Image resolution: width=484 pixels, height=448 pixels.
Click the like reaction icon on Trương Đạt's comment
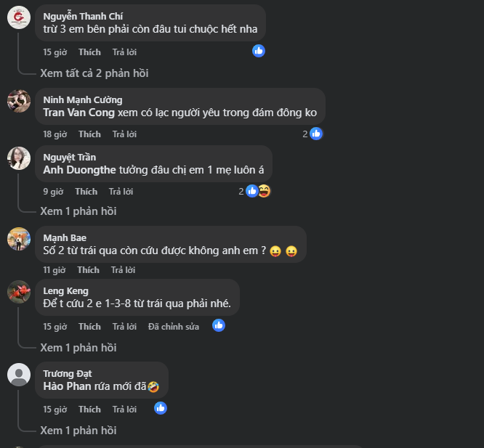tap(161, 408)
